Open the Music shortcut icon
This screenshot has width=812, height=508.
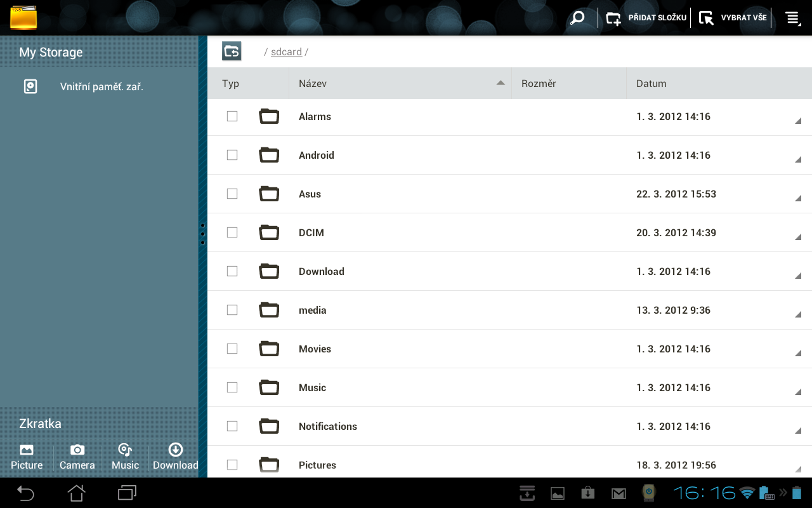coord(124,456)
